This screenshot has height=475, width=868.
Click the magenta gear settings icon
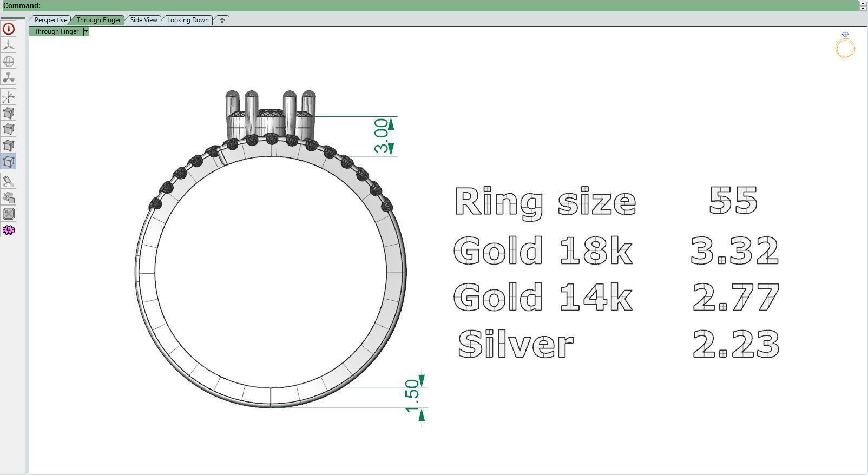[x=9, y=230]
